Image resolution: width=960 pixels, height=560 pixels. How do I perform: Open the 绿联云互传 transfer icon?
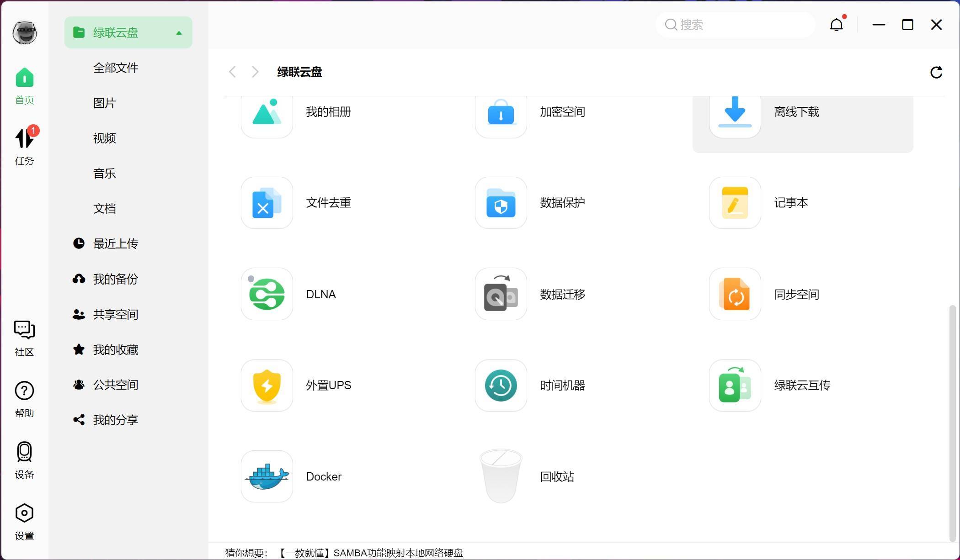point(735,386)
